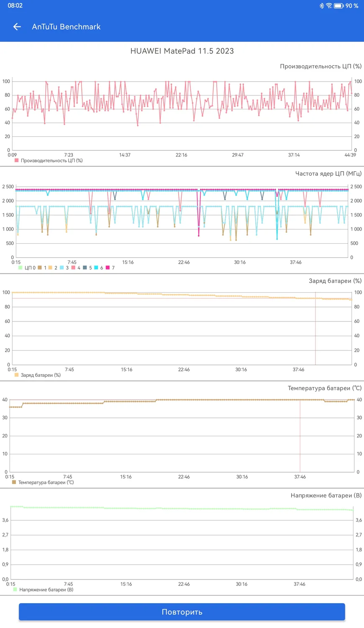Tap the HUAWEI MatePad 11.5 2023 heading
This screenshot has height=628, width=364.
click(182, 51)
